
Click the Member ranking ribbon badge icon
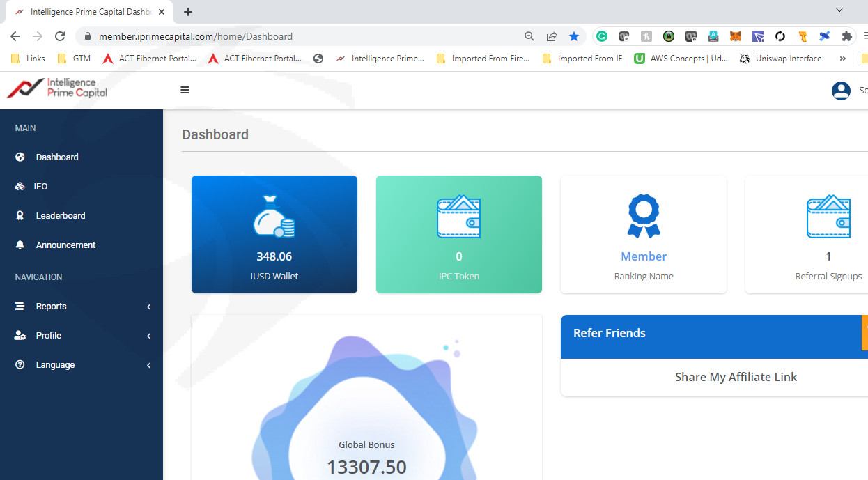pos(643,217)
